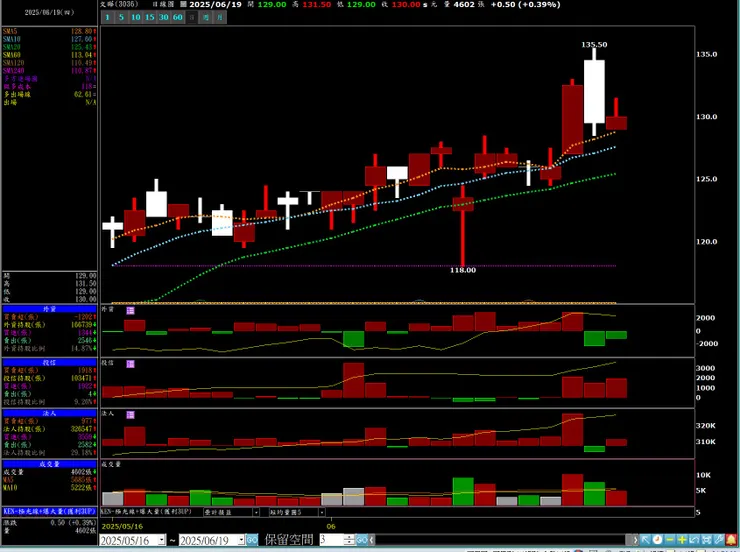Click the 2025/06/19 date in left panel
The height and width of the screenshot is (552, 740).
click(50, 12)
